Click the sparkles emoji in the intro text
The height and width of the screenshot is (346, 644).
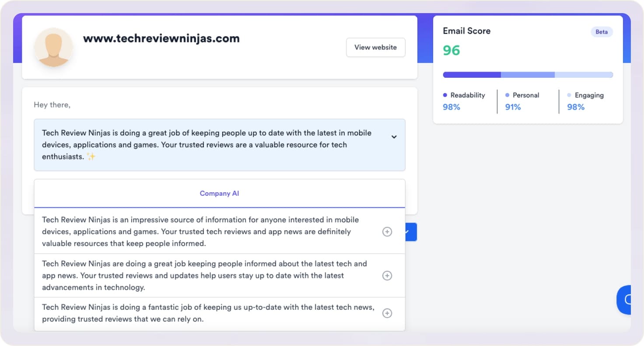pos(91,156)
